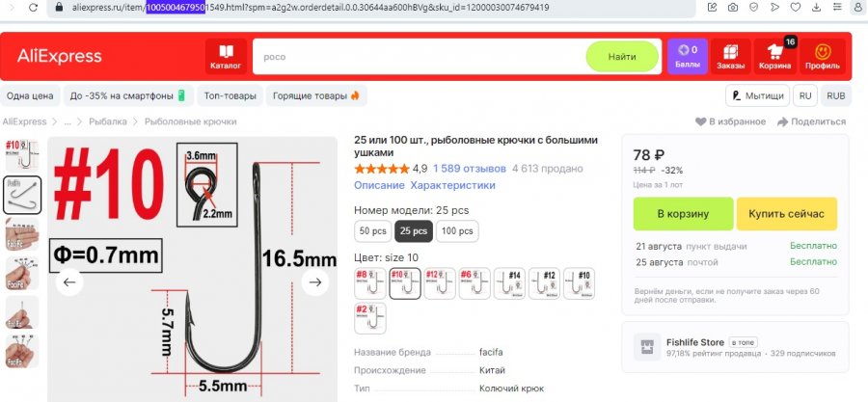The height and width of the screenshot is (402, 868).
Task: Click the green В корзину button
Action: point(683,214)
